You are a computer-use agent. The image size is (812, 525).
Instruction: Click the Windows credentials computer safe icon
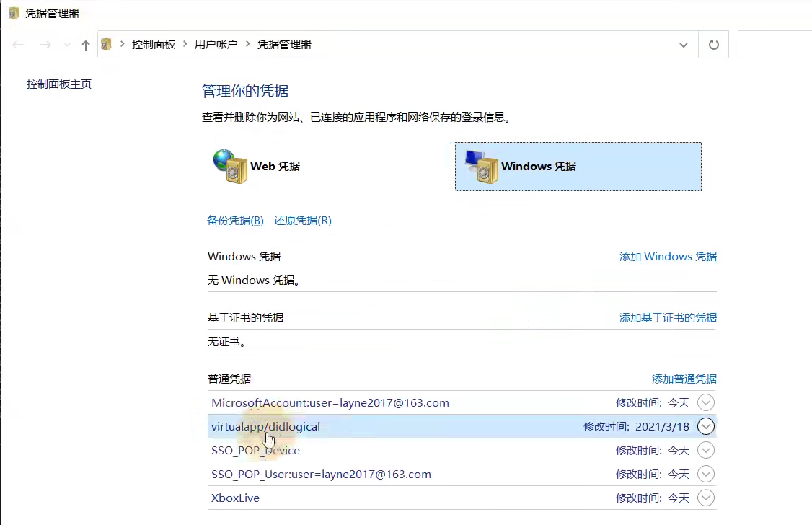pos(482,166)
